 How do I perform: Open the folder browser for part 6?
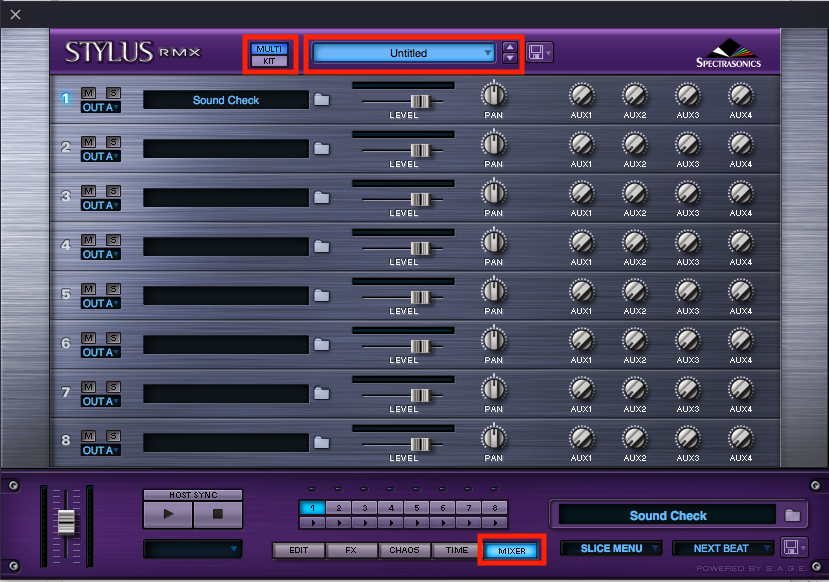pos(321,345)
